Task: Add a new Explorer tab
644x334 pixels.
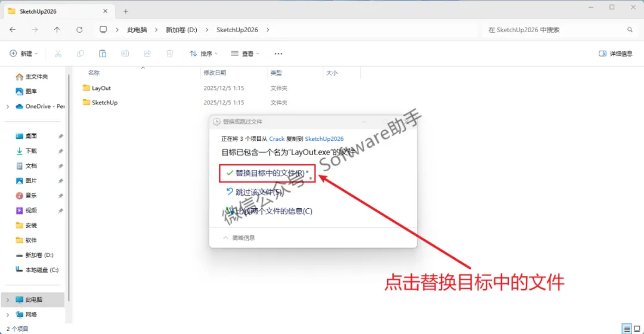Action: 126,11
